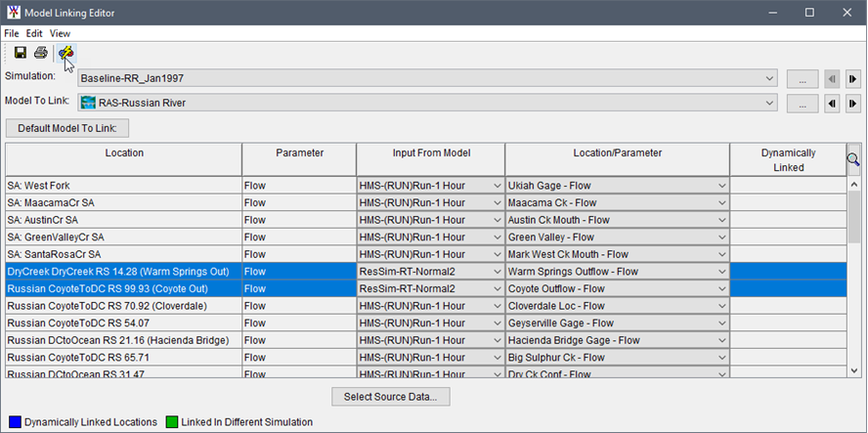The image size is (868, 433).
Task: Click the Default Model To Link button
Action: [x=67, y=128]
